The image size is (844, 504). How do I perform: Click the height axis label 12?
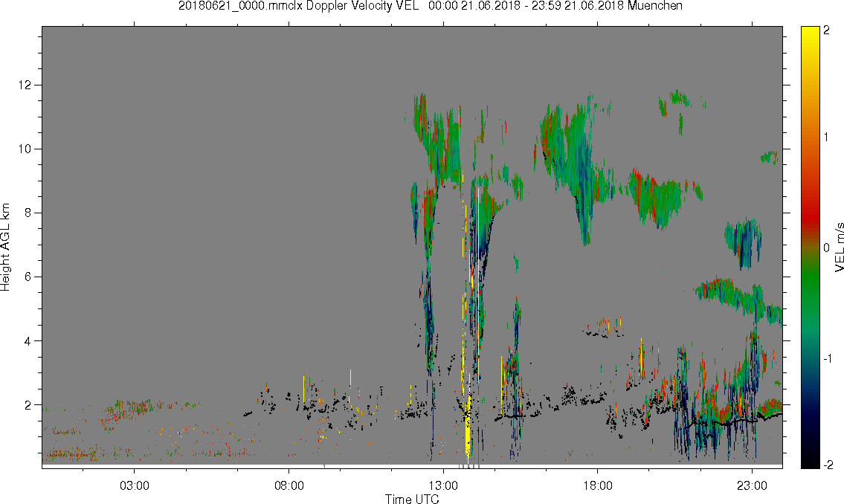click(x=25, y=85)
